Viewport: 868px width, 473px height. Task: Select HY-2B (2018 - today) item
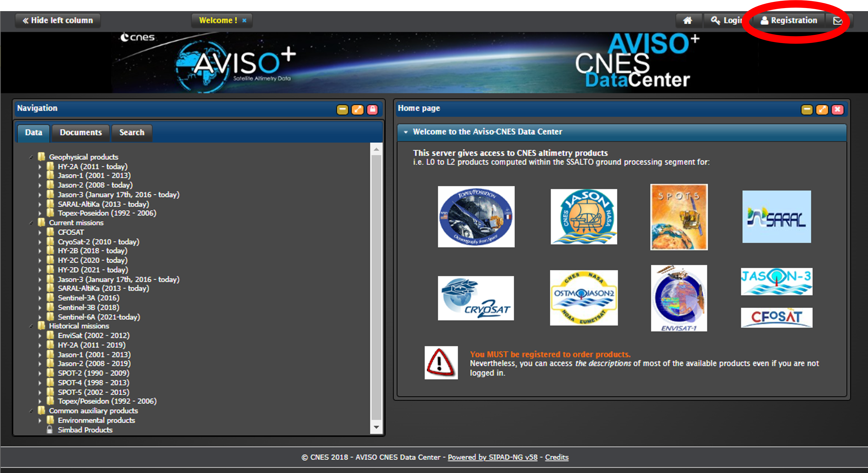[92, 251]
